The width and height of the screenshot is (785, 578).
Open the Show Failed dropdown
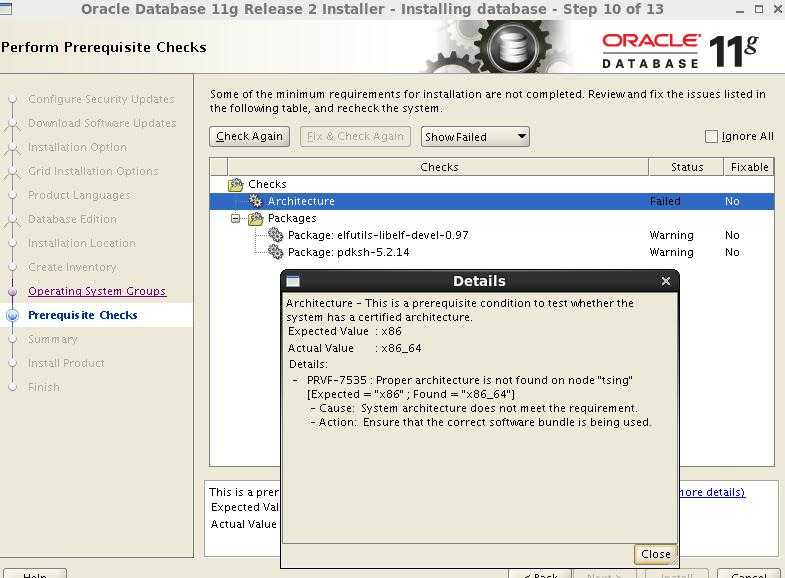pos(475,137)
